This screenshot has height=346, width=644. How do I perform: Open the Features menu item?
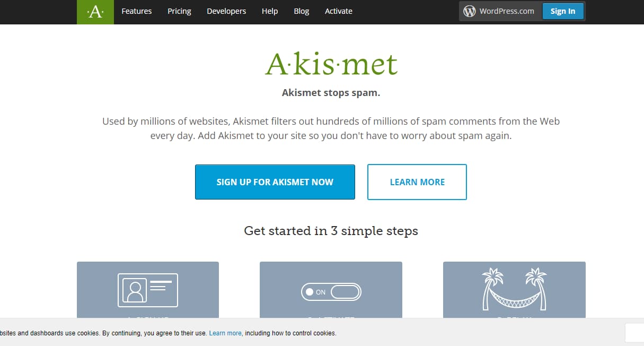136,11
